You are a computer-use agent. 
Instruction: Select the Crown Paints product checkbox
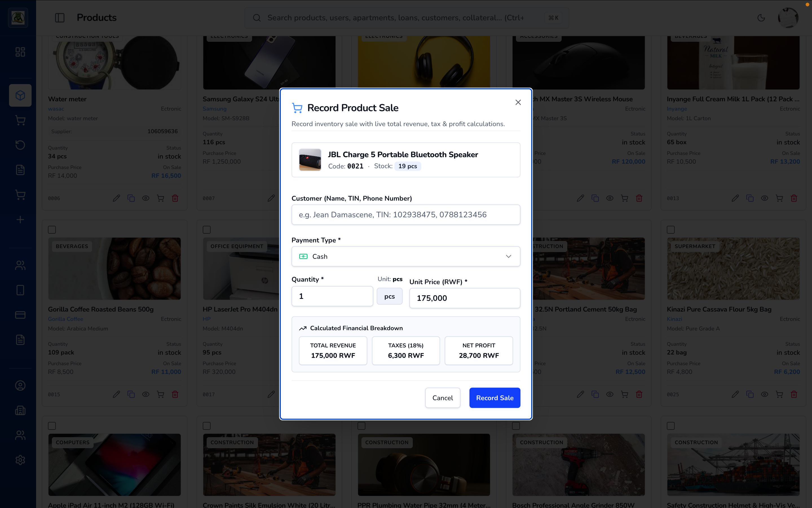207,426
